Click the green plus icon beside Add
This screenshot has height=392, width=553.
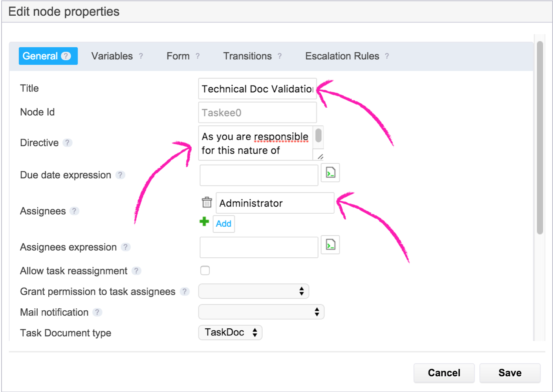(204, 222)
